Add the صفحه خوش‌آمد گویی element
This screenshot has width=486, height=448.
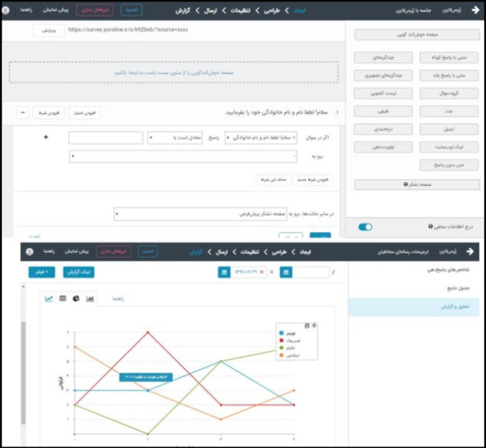click(417, 35)
